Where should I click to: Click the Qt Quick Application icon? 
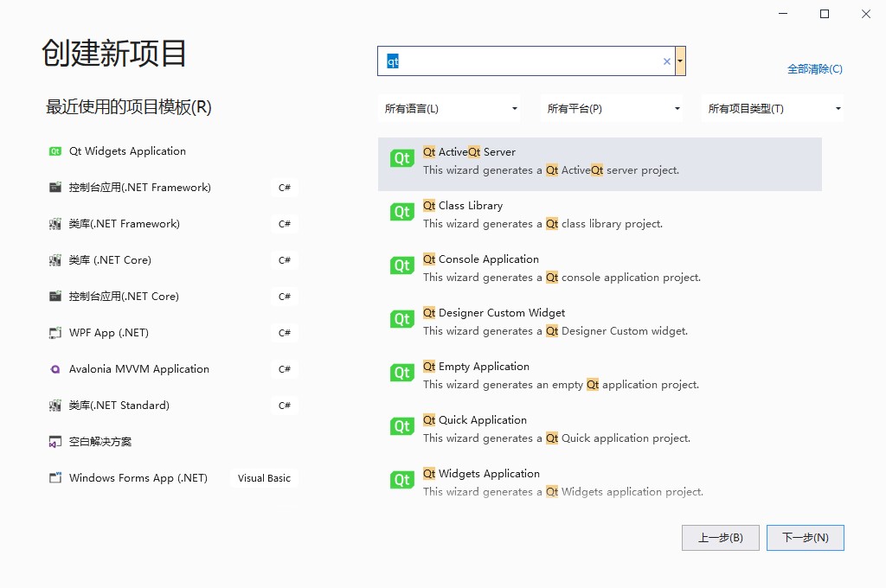pos(401,426)
